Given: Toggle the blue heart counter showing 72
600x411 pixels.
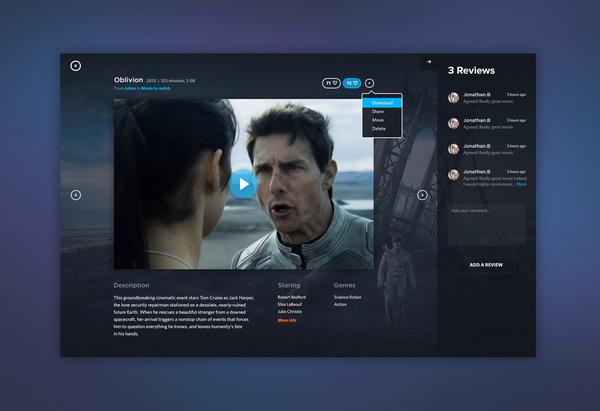Looking at the screenshot, I should [352, 83].
